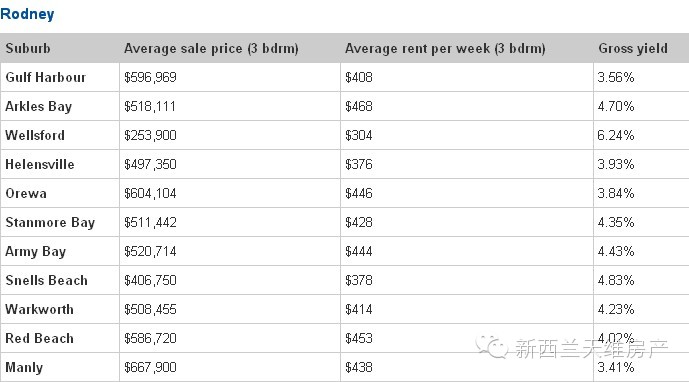Click the Rodney heading link
The width and height of the screenshot is (689, 382).
tap(27, 14)
